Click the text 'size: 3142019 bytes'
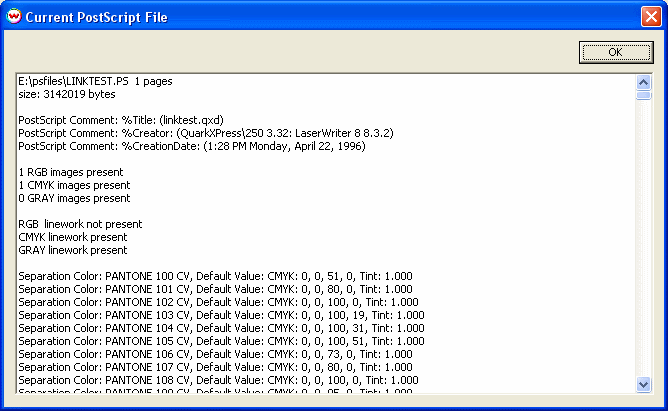 pos(67,94)
